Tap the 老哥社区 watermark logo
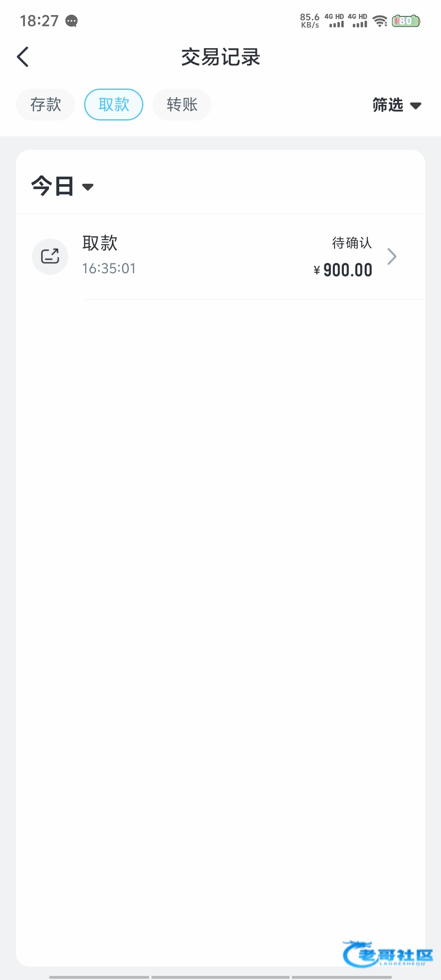 (x=387, y=955)
